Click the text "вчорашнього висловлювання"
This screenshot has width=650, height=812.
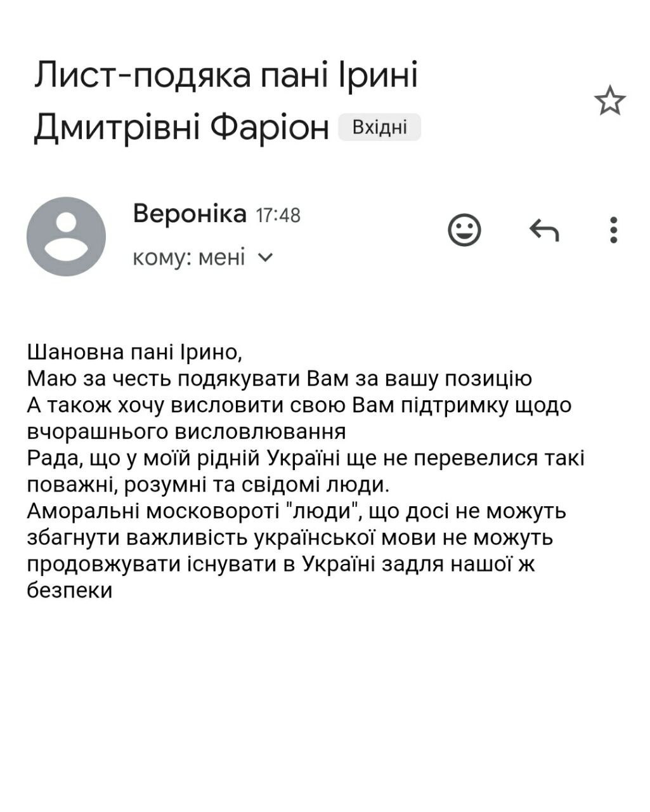point(186,431)
